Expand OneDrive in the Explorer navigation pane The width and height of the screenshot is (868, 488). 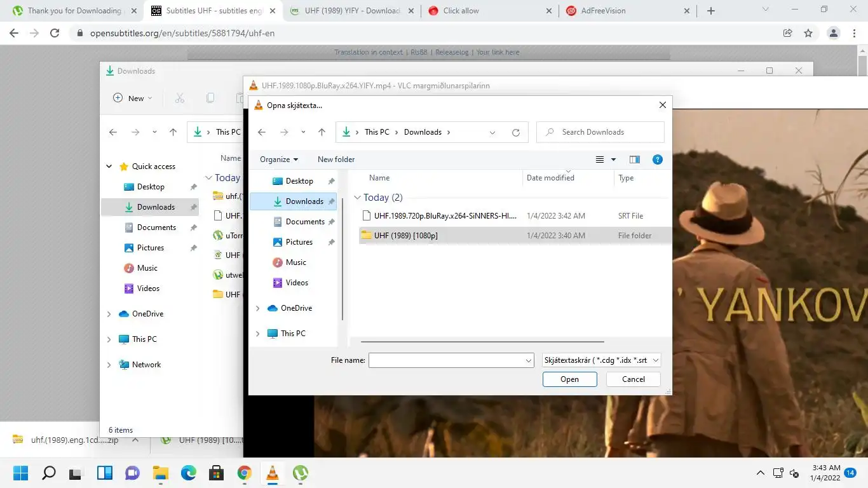[x=109, y=314]
